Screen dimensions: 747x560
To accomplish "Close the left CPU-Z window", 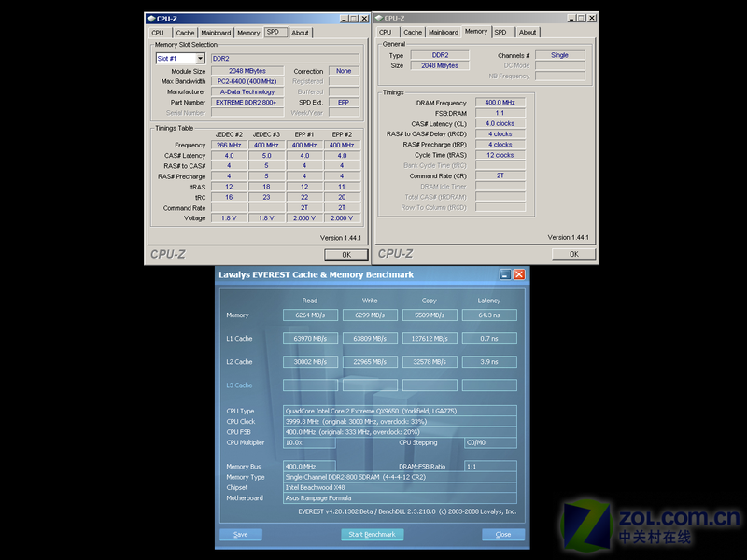I will click(x=364, y=19).
